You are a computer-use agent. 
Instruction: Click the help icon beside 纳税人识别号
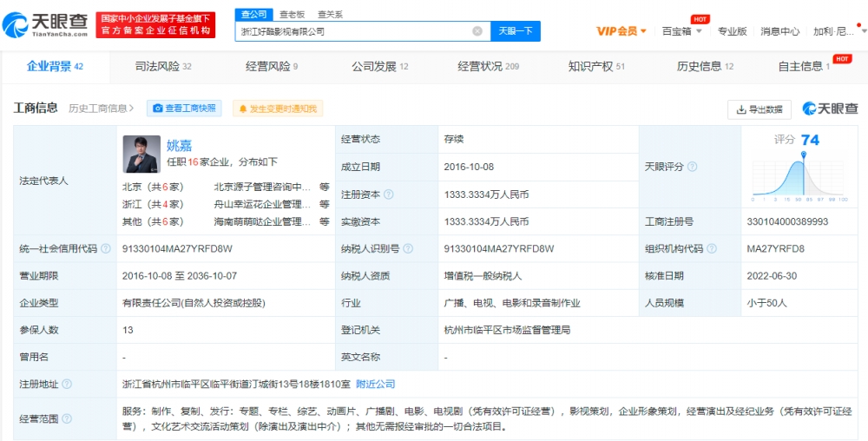tap(408, 249)
